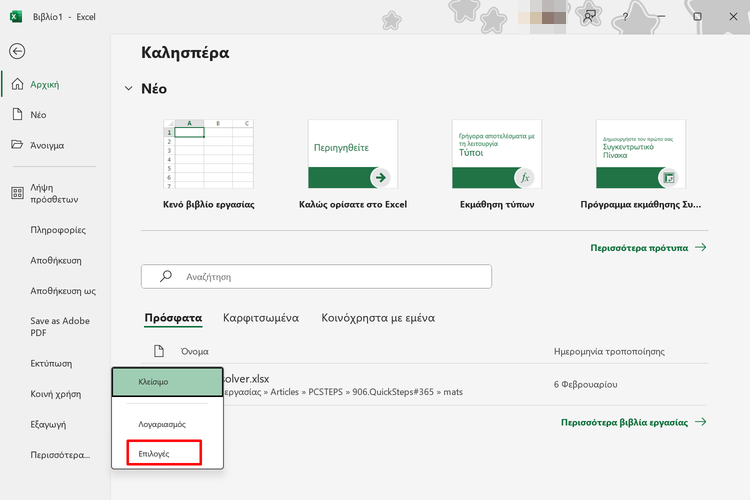The width and height of the screenshot is (750, 500).
Task: Close the Excel window
Action: pyautogui.click(x=733, y=17)
